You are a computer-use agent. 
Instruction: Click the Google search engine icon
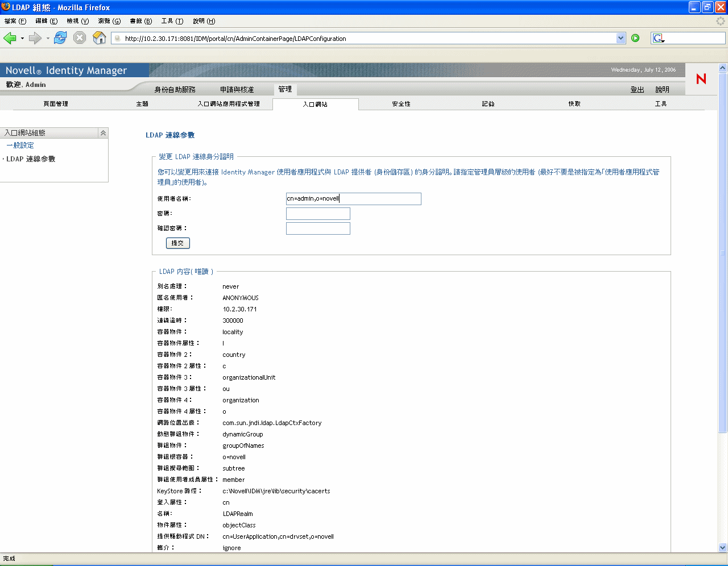click(659, 38)
